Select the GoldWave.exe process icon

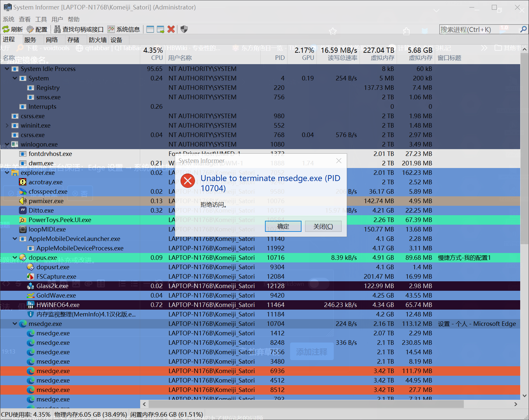coord(31,295)
